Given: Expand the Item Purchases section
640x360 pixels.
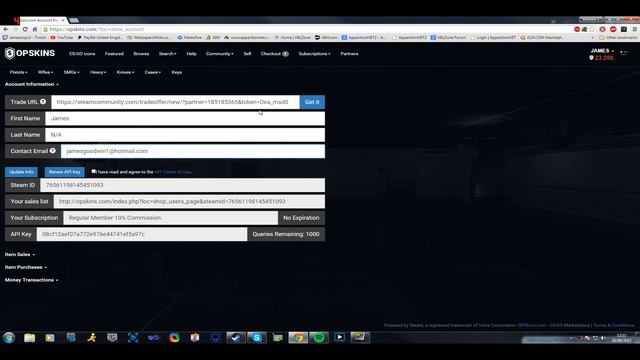Looking at the screenshot, I should pos(26,267).
